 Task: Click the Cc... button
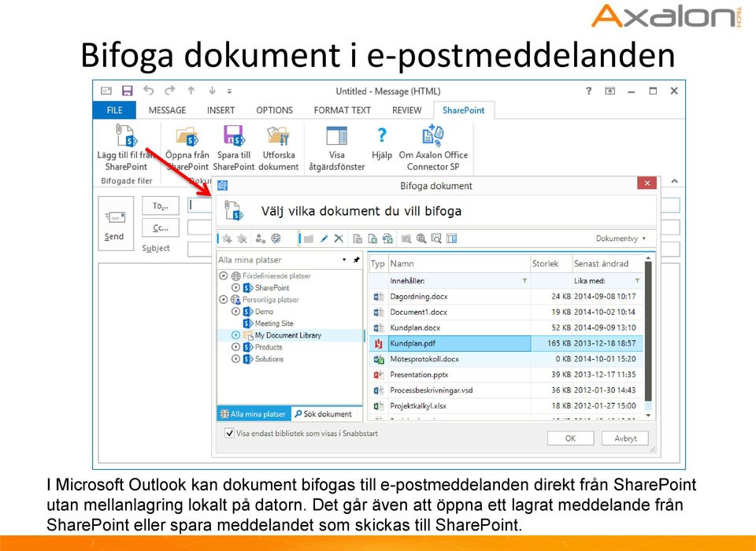coord(161,227)
